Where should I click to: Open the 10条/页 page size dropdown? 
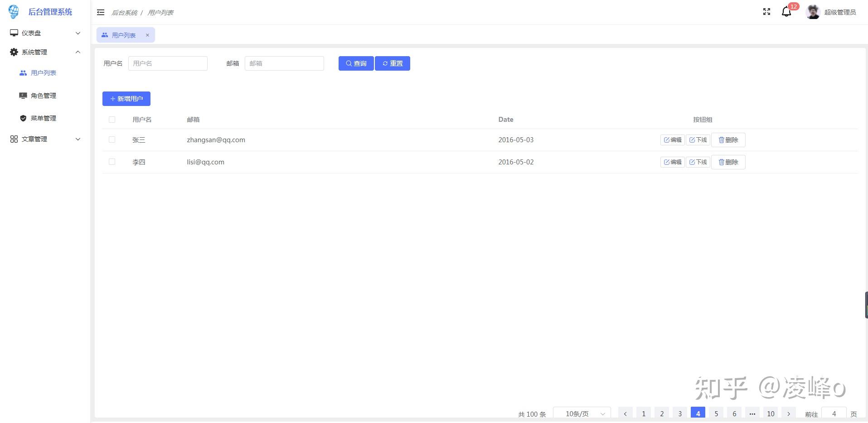[x=582, y=413]
